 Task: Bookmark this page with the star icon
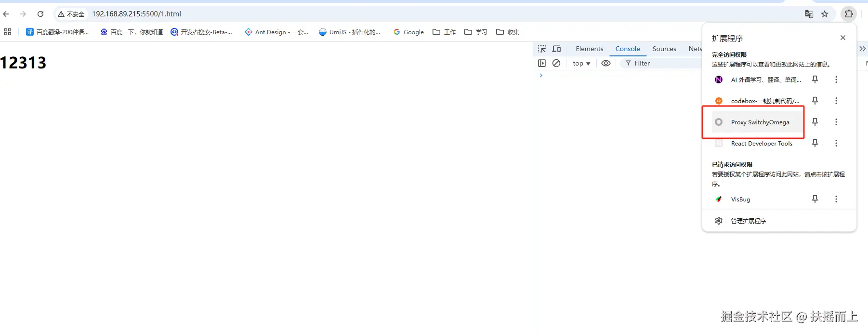(x=825, y=14)
